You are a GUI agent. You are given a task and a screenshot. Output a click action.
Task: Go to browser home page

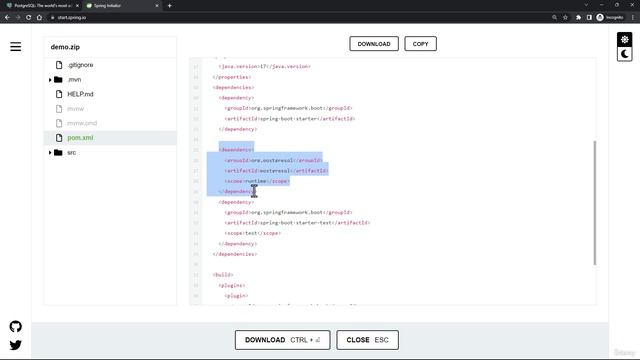[39, 18]
